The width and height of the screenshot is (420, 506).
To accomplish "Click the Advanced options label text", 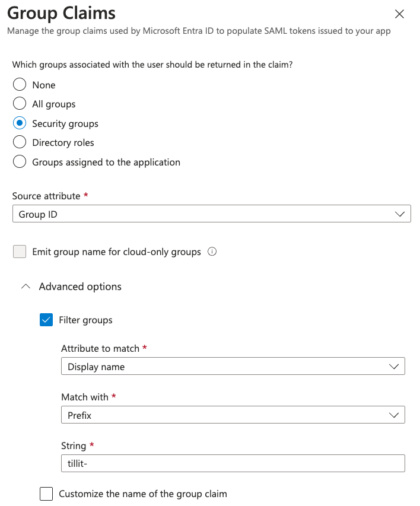I will 80,287.
